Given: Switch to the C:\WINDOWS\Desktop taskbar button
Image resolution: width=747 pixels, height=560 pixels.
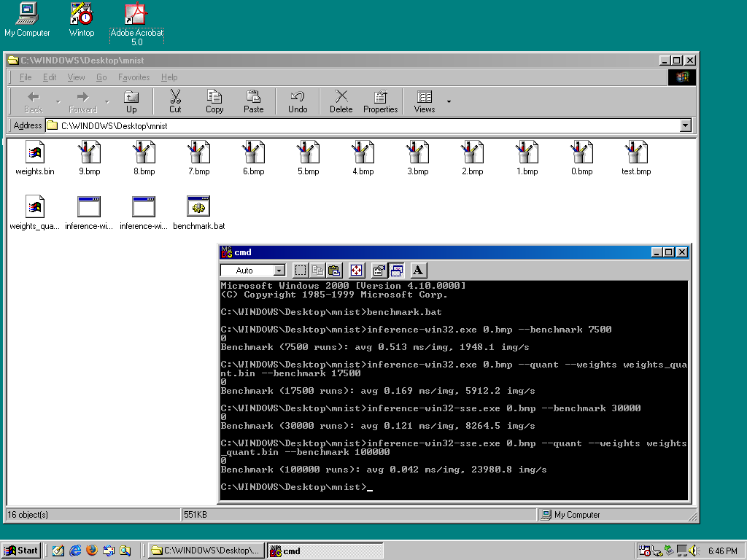Looking at the screenshot, I should (x=205, y=551).
